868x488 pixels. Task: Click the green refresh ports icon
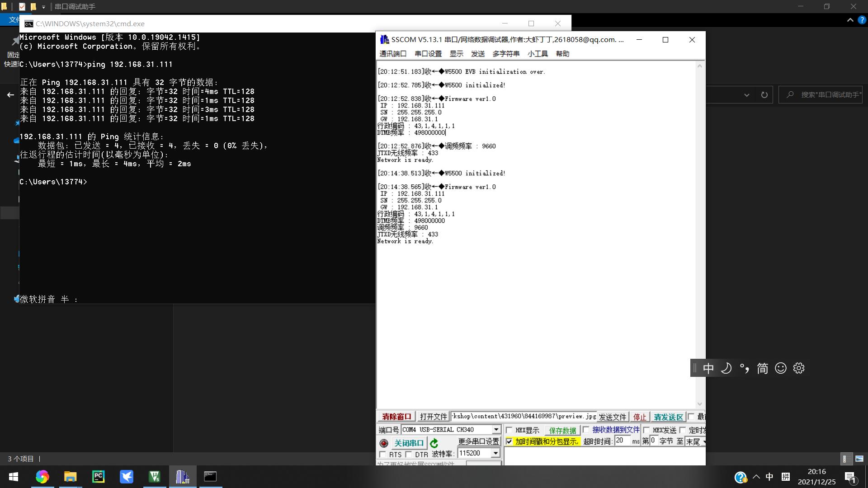(x=434, y=443)
